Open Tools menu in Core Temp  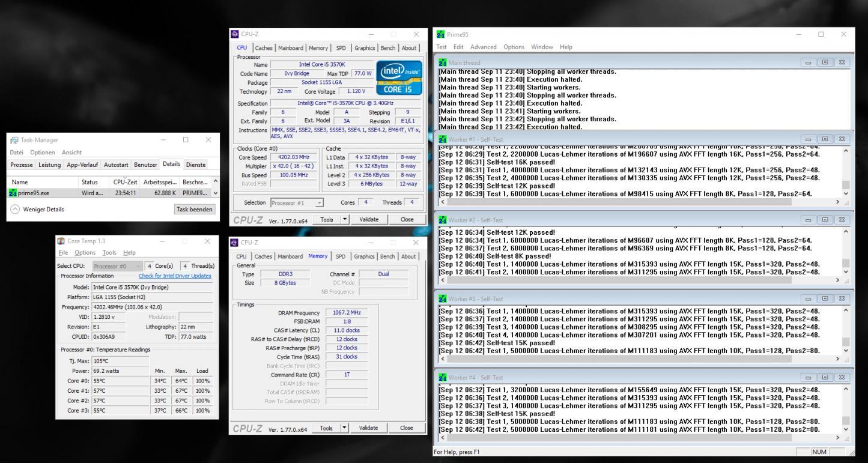(110, 253)
